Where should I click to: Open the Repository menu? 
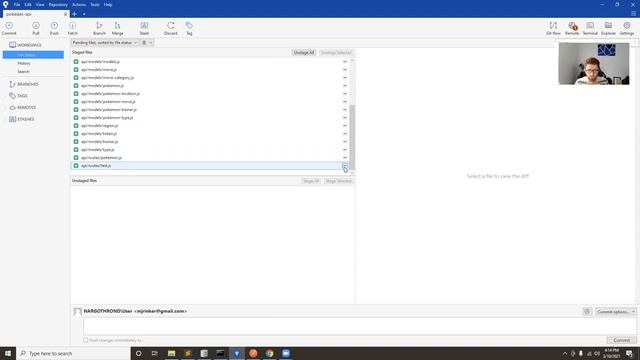58,4
